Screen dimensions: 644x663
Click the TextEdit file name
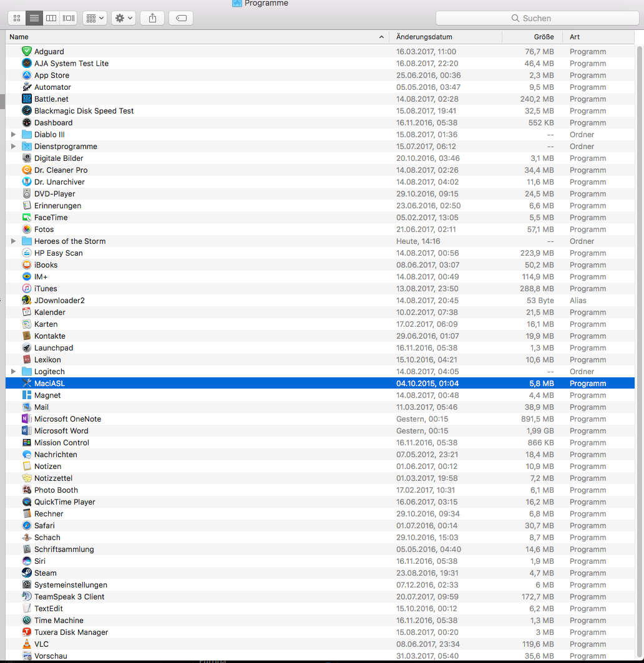click(48, 608)
